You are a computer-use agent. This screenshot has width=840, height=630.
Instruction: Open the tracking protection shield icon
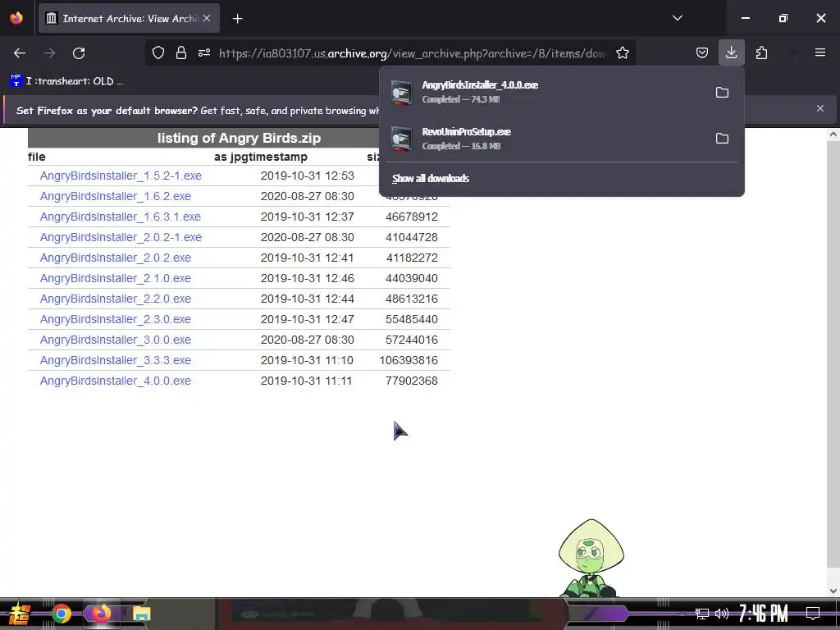point(158,52)
